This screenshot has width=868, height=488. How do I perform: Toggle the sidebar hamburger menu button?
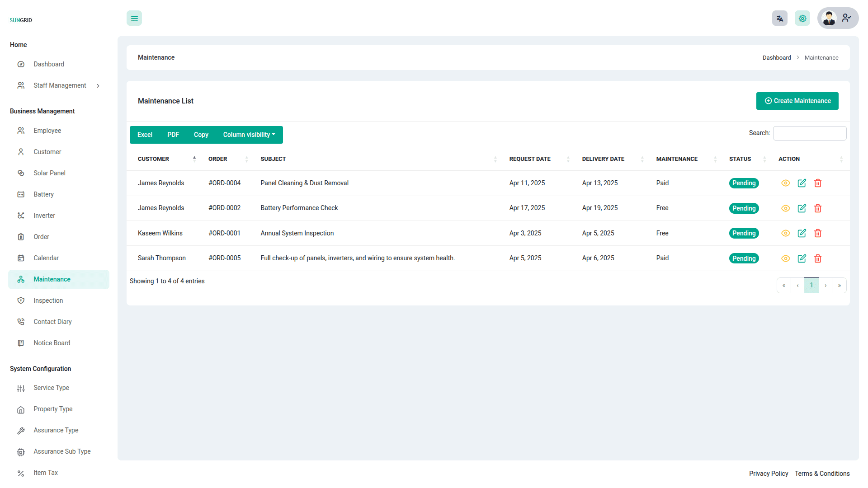pyautogui.click(x=134, y=19)
